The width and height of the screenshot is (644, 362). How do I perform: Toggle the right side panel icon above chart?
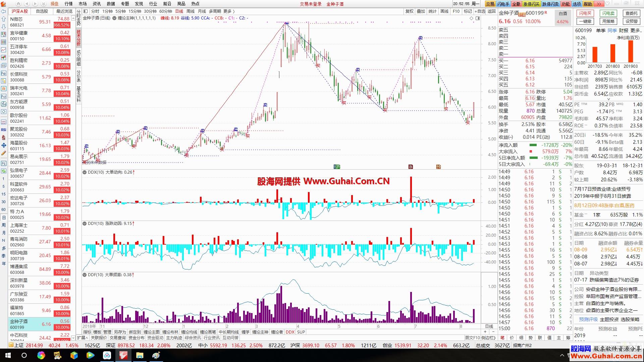click(478, 18)
